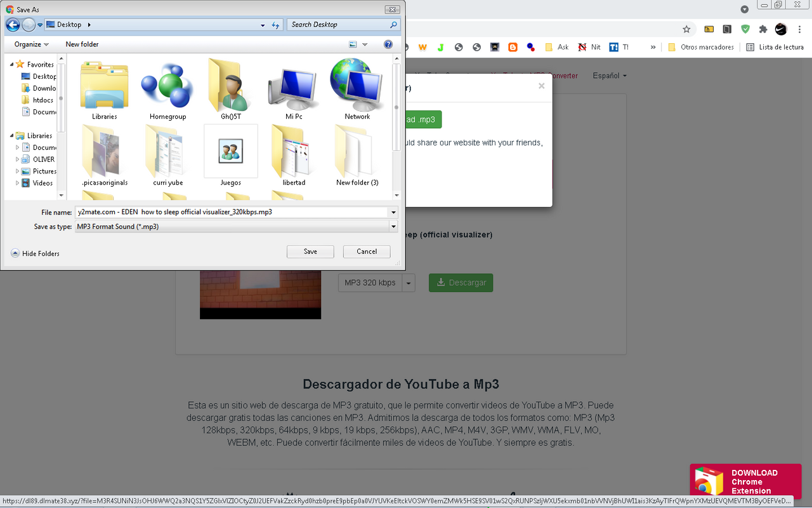Screen dimensions: 812x508
Task: Open the Chrome tab search arrow
Action: [x=745, y=9]
